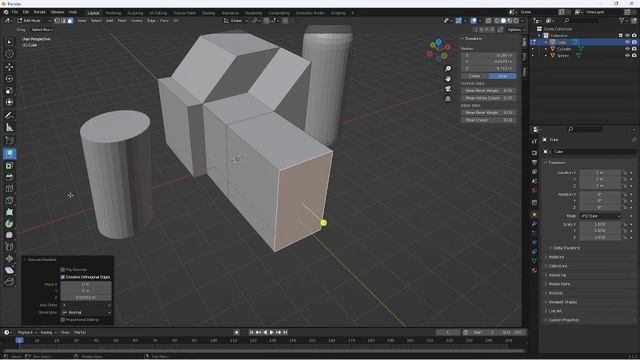Select the Spin tool
This screenshot has width=640, height=360.
(x=9, y=224)
